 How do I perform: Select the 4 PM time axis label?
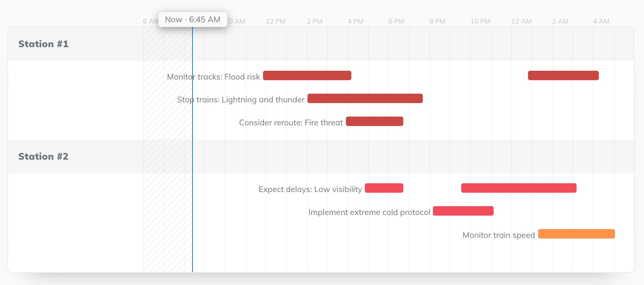click(x=355, y=21)
